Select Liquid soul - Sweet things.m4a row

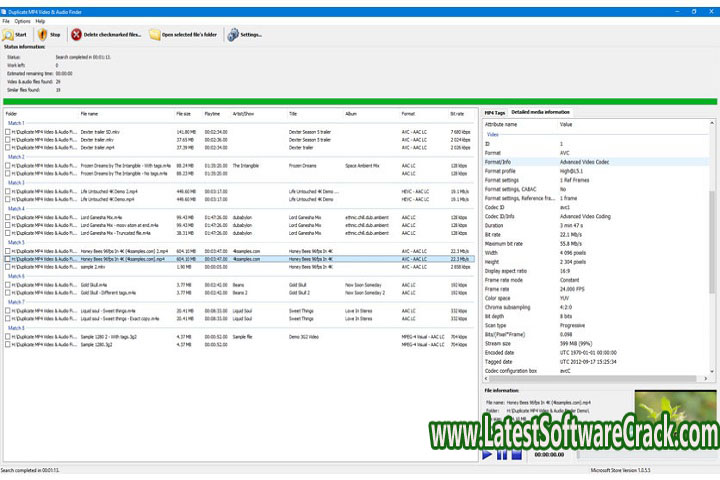239,311
